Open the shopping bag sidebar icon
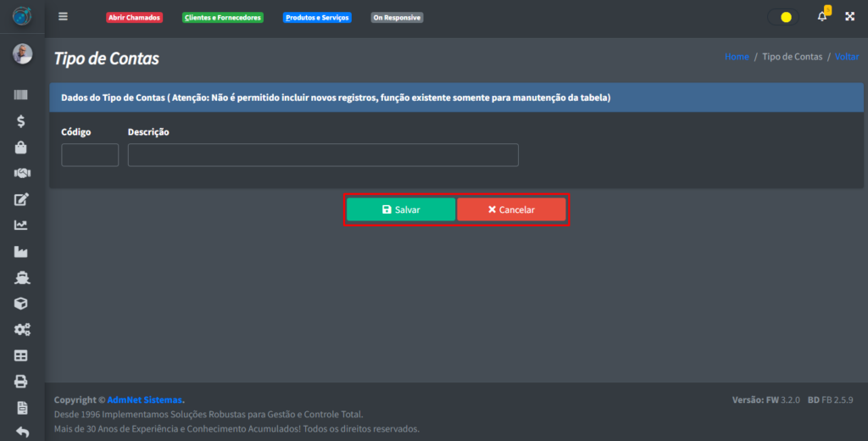Viewport: 868px width, 441px height. coord(22,148)
